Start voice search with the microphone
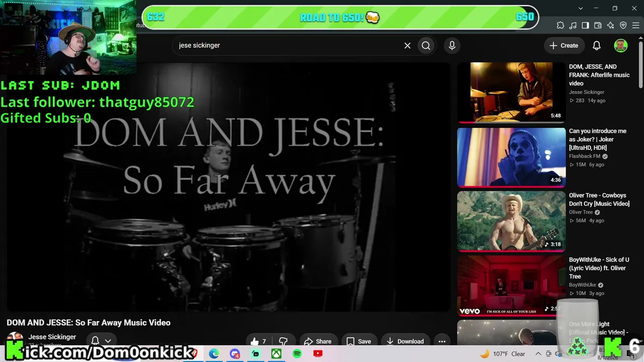 [452, 45]
